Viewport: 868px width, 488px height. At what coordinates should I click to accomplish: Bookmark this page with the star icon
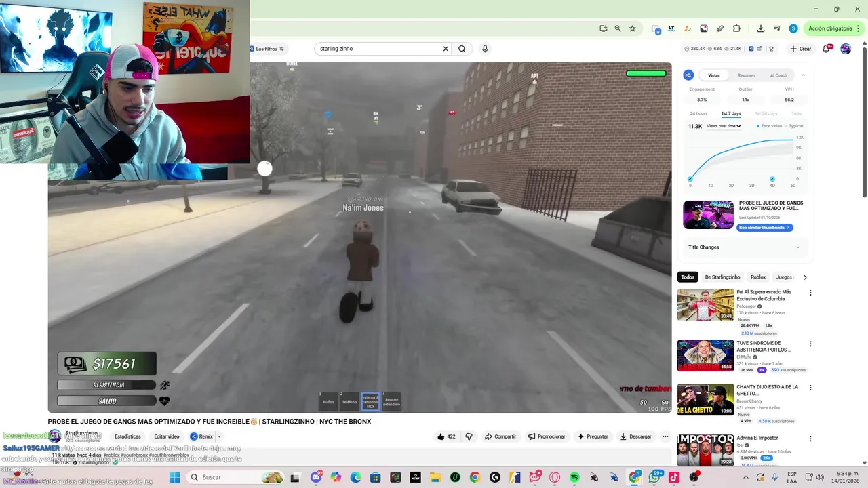(633, 28)
